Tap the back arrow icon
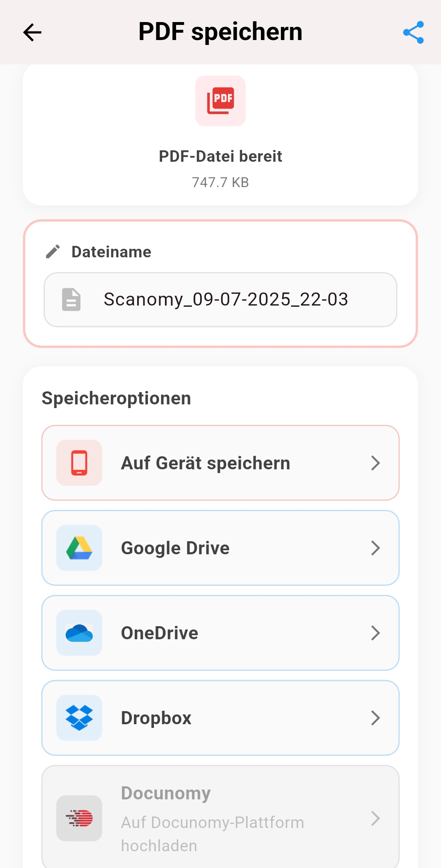The width and height of the screenshot is (441, 868). pos(32,32)
